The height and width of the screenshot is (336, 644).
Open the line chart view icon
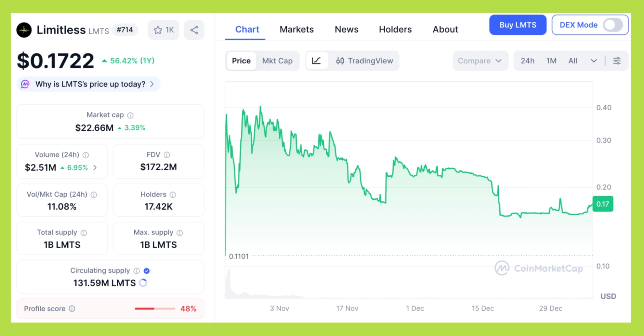(316, 61)
